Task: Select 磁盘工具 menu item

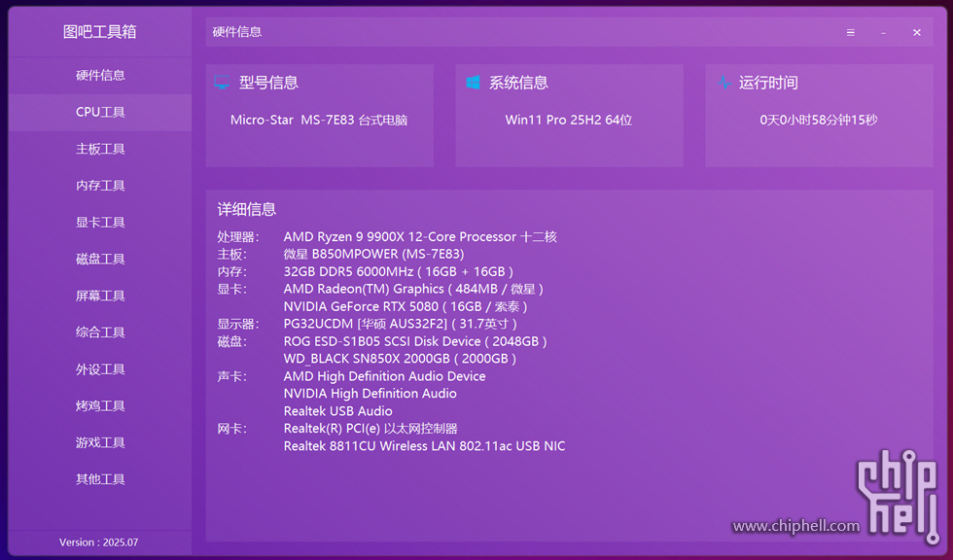Action: click(100, 260)
